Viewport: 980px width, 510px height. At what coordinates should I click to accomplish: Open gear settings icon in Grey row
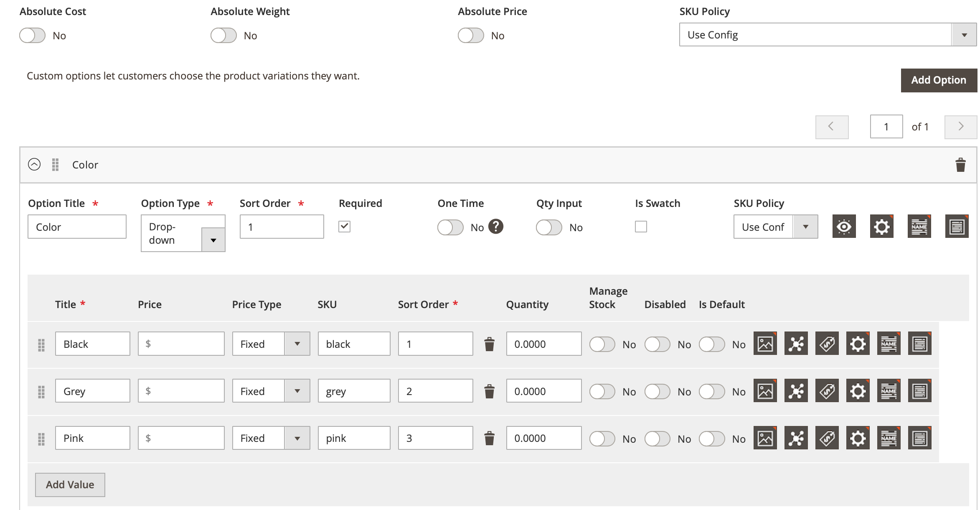click(x=858, y=391)
